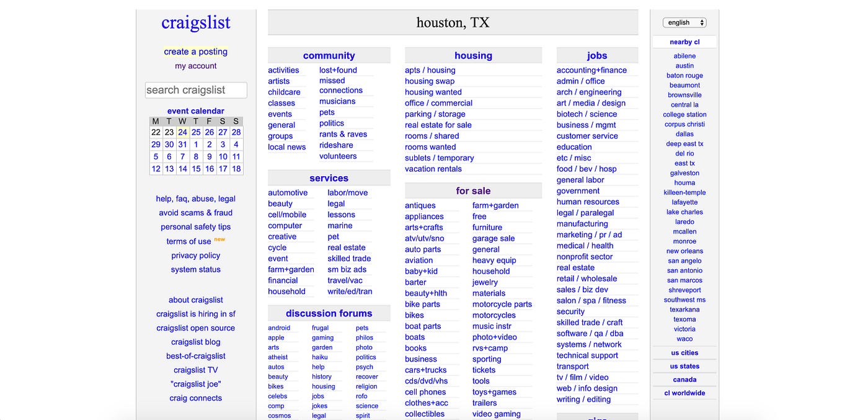
Task: Switch to new orleans craigslist
Action: click(x=684, y=251)
